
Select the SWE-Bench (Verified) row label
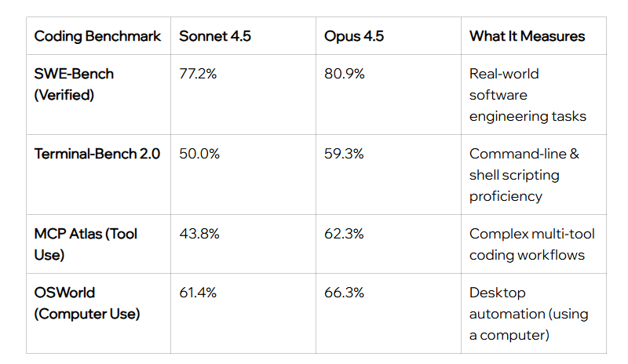point(75,84)
